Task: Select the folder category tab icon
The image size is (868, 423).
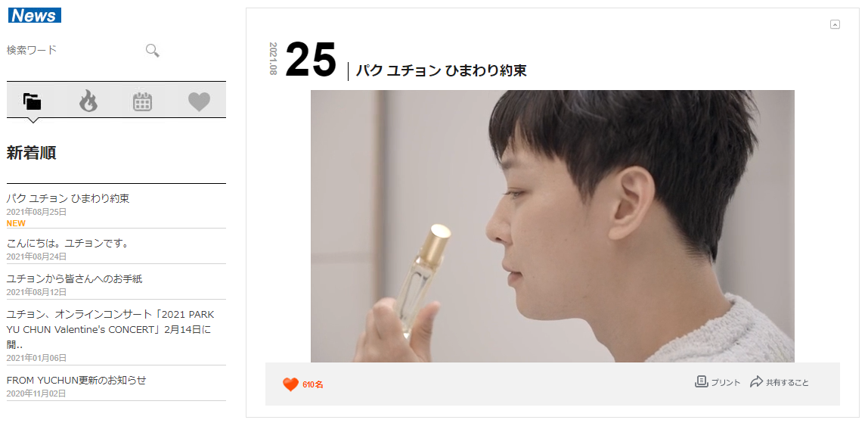Action: [x=33, y=101]
